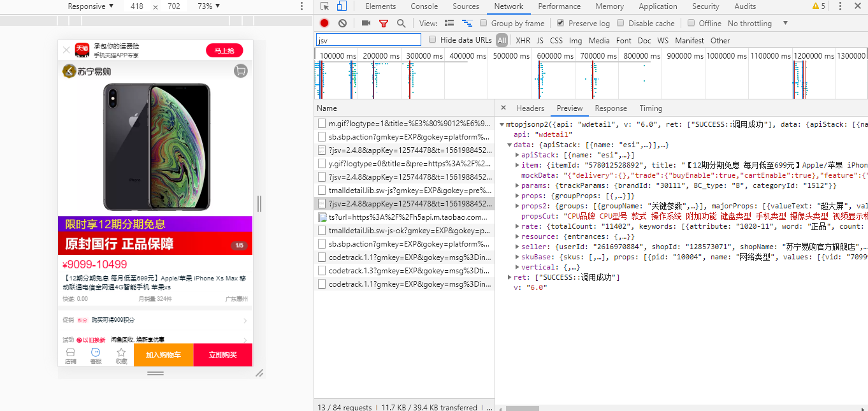Toggle the device toolbar icon
The image size is (868, 411).
point(342,6)
